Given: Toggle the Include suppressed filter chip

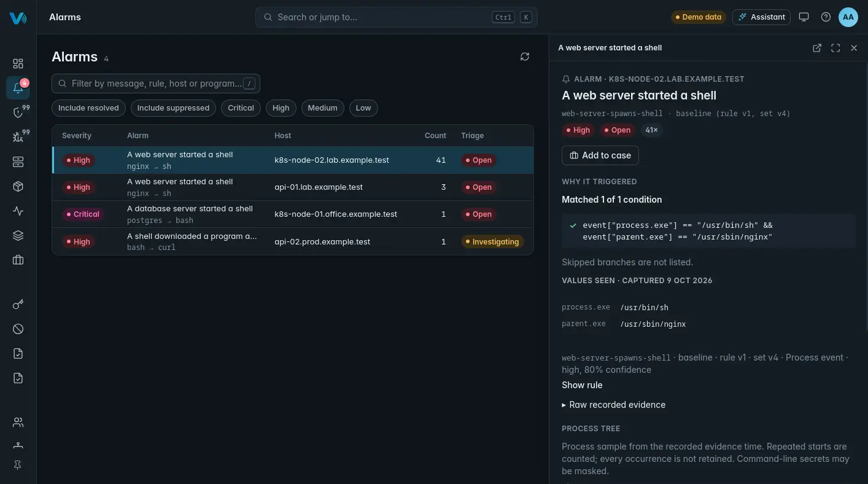Looking at the screenshot, I should (173, 108).
